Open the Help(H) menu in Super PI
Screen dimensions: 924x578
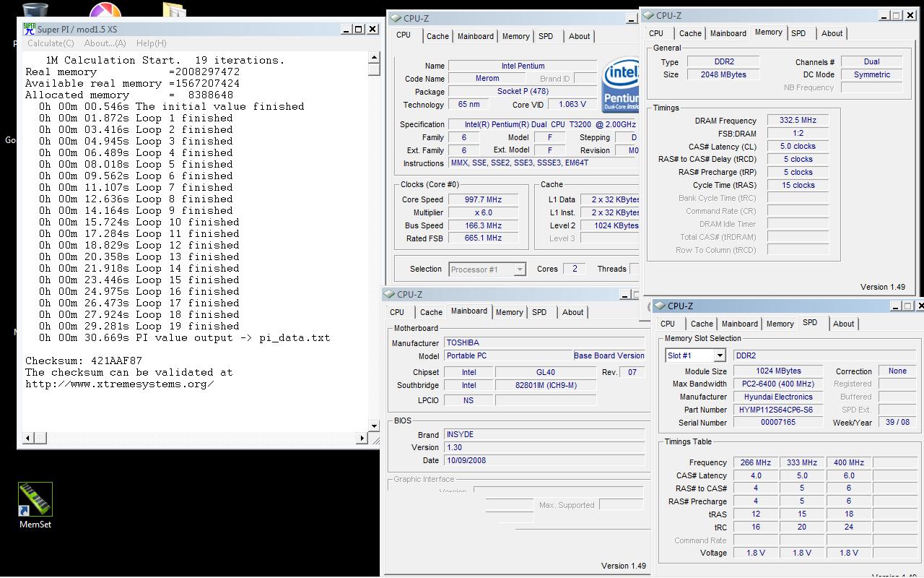click(x=151, y=43)
